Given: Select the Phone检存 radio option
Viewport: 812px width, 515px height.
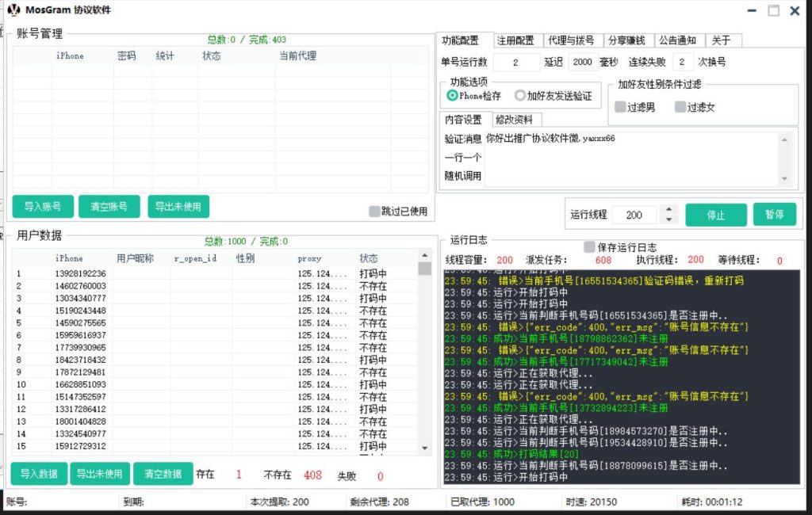Looking at the screenshot, I should pyautogui.click(x=453, y=96).
